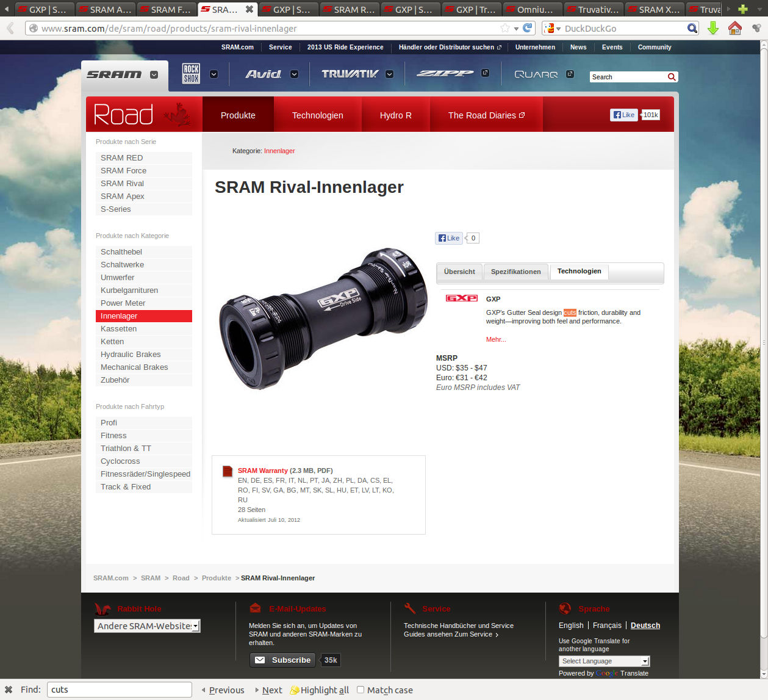
Task: Click the Service wrench icon in footer
Action: click(410, 608)
